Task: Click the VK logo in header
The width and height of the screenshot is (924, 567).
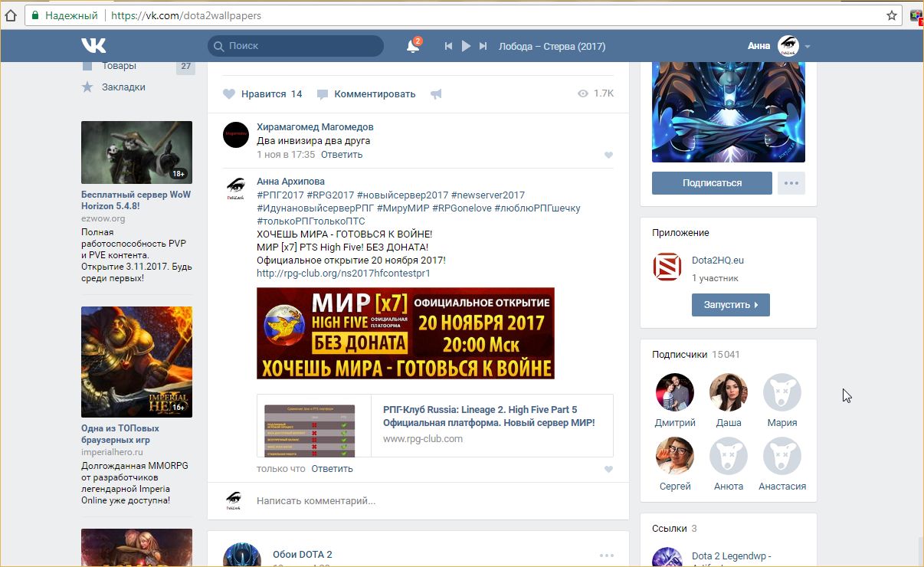Action: [93, 45]
